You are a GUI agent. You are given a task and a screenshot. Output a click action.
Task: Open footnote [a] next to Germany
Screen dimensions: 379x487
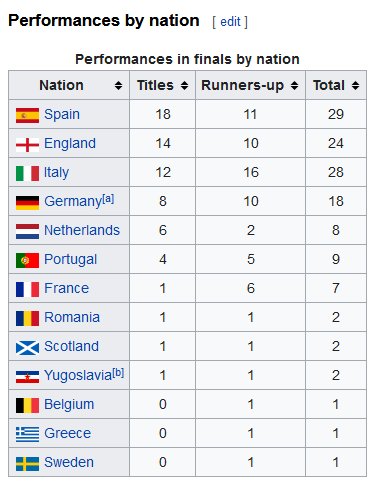pos(108,199)
